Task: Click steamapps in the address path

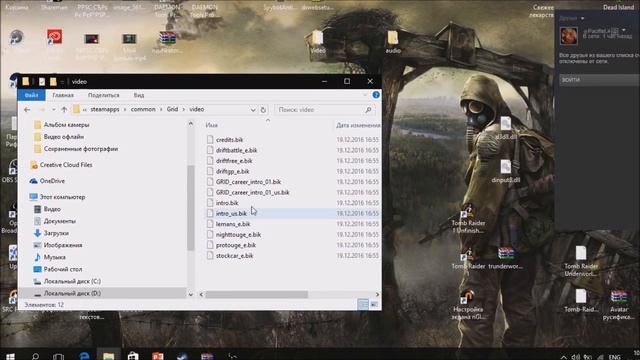Action: (105, 109)
